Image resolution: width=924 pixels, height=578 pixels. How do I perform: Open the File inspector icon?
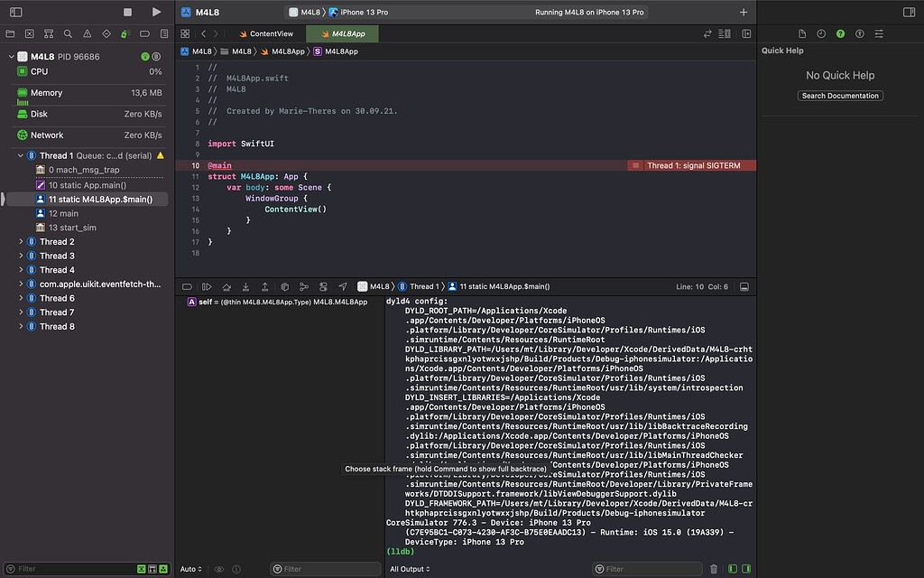(802, 33)
